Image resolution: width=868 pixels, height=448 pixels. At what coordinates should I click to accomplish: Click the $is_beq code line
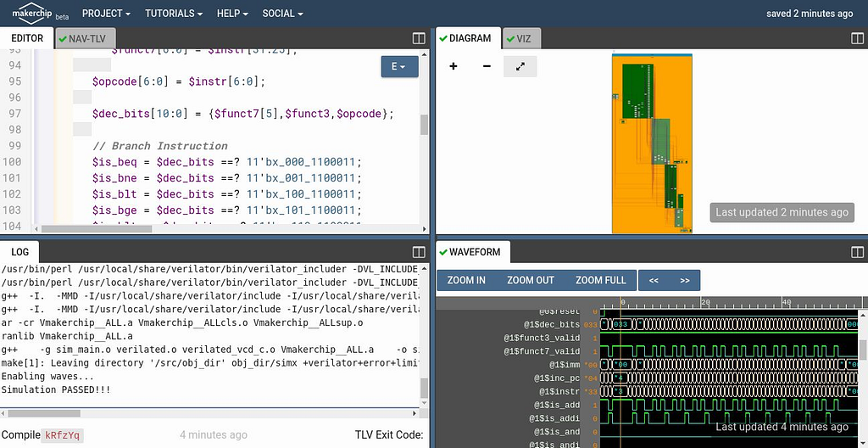pyautogui.click(x=226, y=162)
